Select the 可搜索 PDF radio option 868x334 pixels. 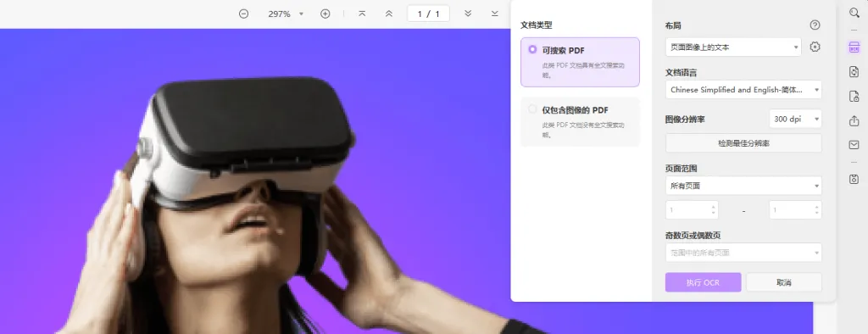532,49
